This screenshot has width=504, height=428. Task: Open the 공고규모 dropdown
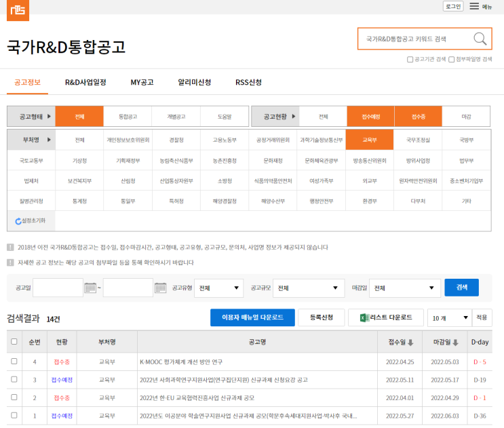[309, 288]
